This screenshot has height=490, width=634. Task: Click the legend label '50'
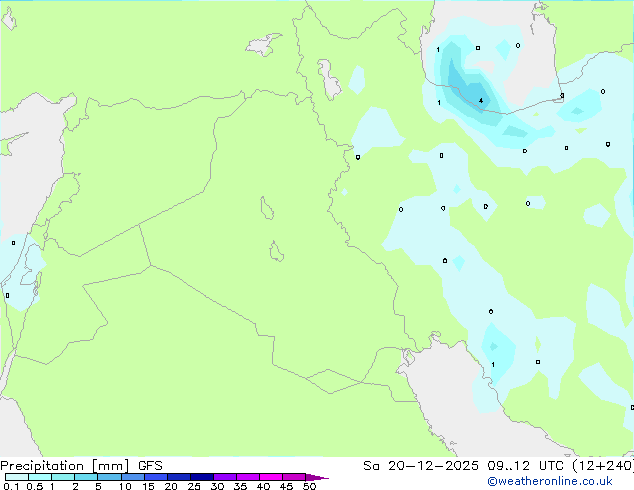(x=309, y=486)
